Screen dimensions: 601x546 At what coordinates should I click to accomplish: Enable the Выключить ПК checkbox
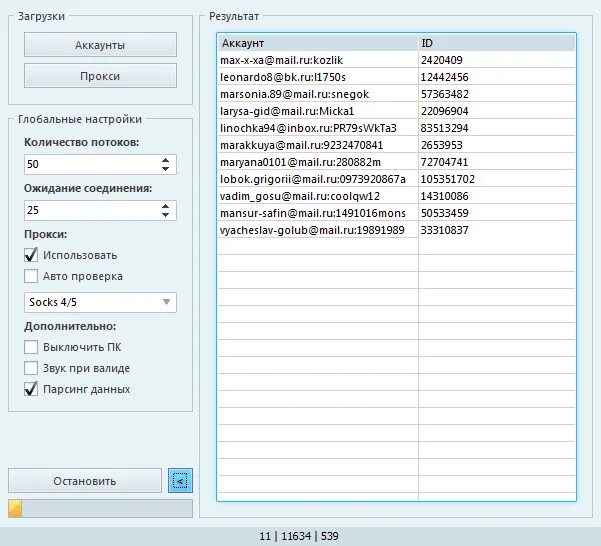click(x=31, y=347)
